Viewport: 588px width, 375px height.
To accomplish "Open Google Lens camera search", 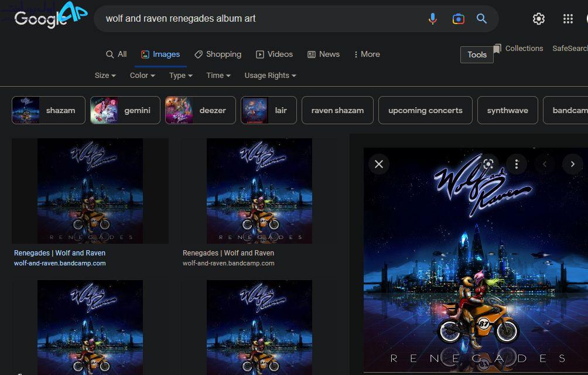I will pyautogui.click(x=458, y=18).
